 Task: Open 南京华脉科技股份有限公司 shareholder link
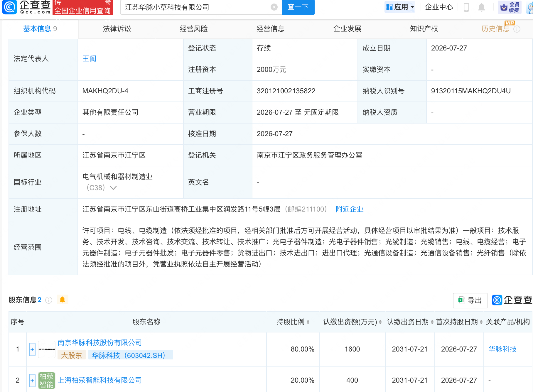point(99,343)
